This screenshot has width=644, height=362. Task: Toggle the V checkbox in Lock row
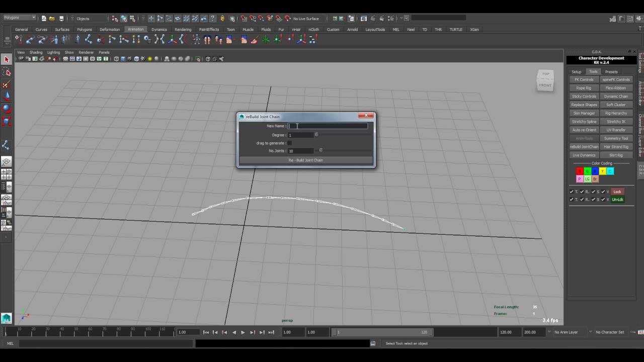603,192
